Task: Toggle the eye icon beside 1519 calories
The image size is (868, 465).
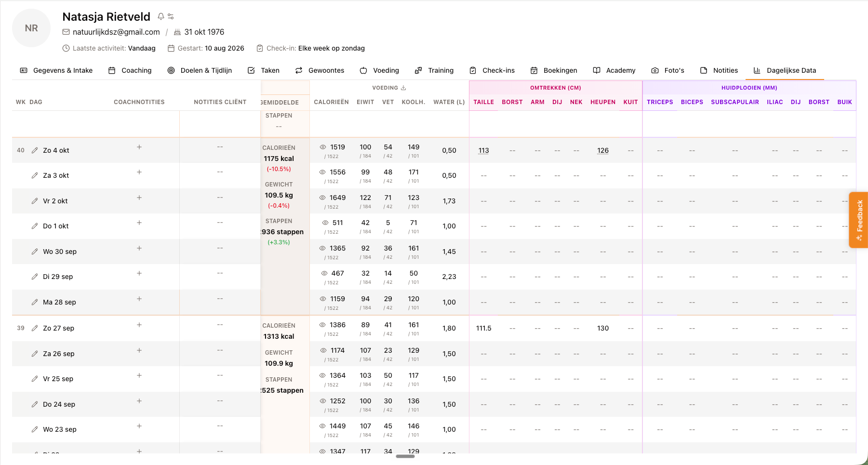Action: (x=323, y=147)
